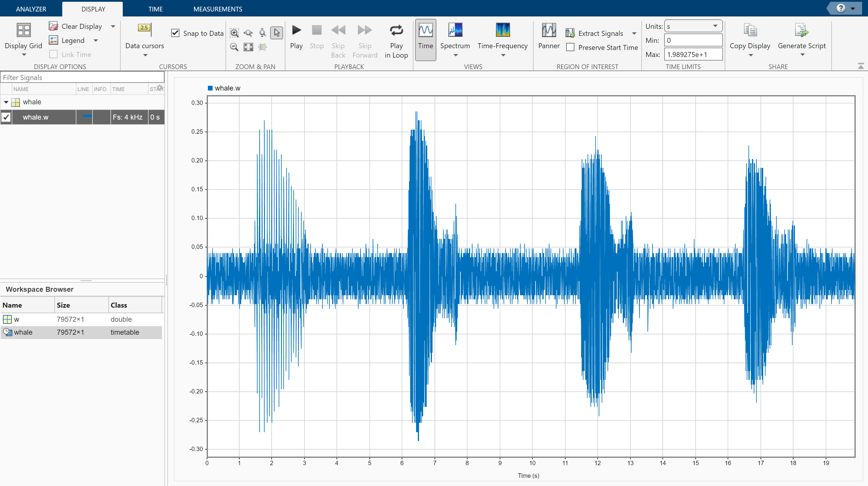Select the horizontal zoom tool
This screenshot has width=868, height=486.
pyautogui.click(x=248, y=33)
